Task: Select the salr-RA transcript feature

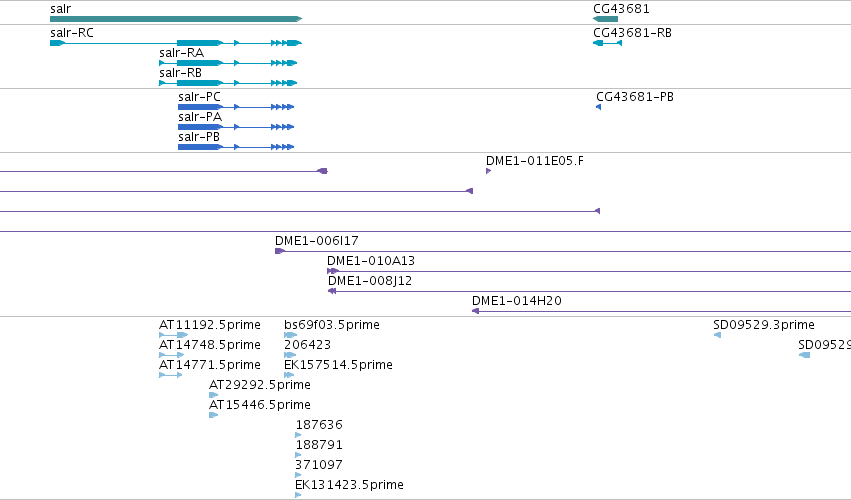Action: (x=228, y=63)
